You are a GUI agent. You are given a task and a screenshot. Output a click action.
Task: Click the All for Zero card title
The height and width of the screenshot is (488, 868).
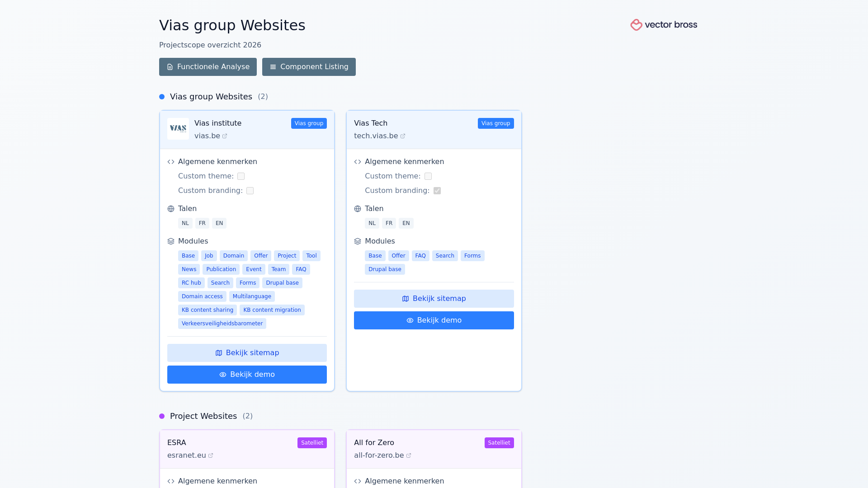[x=374, y=443]
